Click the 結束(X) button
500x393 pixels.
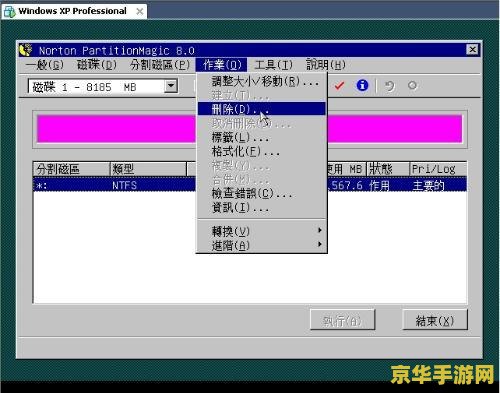click(435, 320)
